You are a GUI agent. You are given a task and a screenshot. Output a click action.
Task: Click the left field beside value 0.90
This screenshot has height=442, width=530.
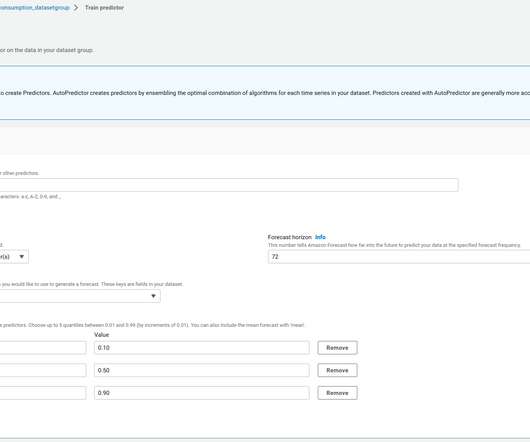[43, 393]
